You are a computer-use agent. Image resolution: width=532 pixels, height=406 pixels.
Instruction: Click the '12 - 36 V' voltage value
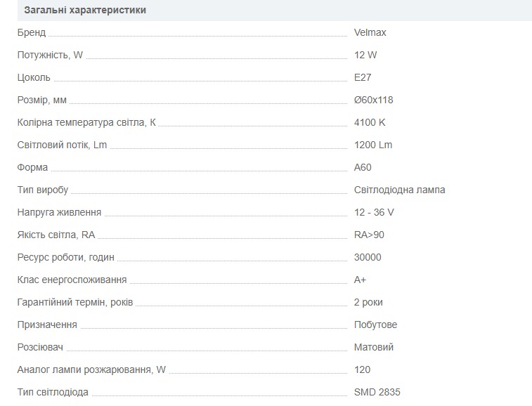374,212
